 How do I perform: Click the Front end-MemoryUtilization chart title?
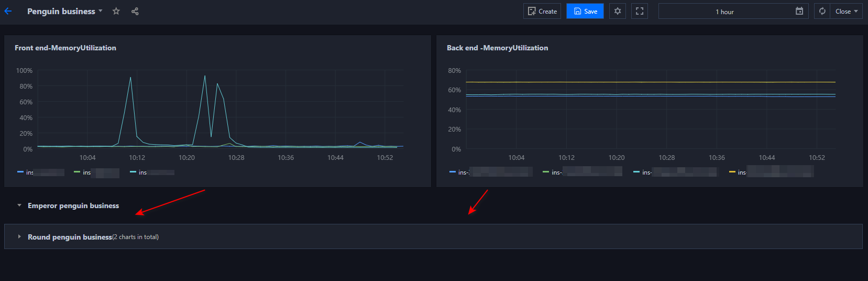tap(65, 48)
